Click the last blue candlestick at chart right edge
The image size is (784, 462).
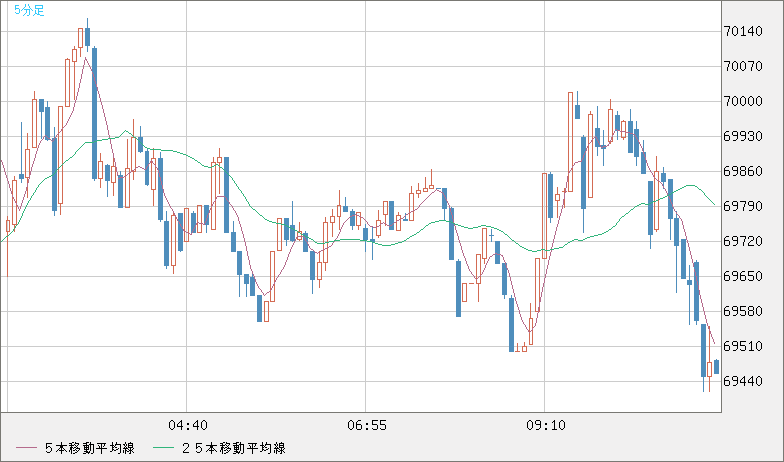pyautogui.click(x=716, y=366)
